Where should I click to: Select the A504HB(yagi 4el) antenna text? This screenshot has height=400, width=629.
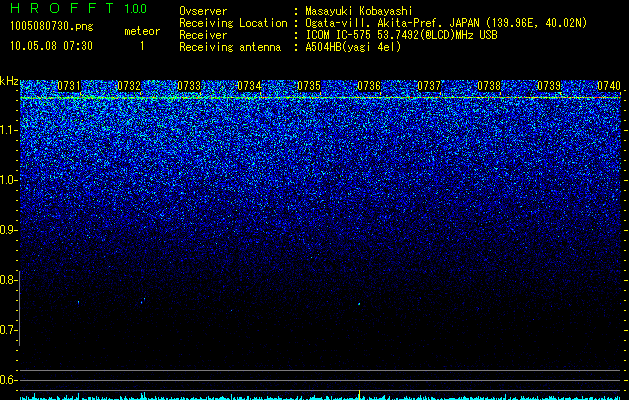353,47
